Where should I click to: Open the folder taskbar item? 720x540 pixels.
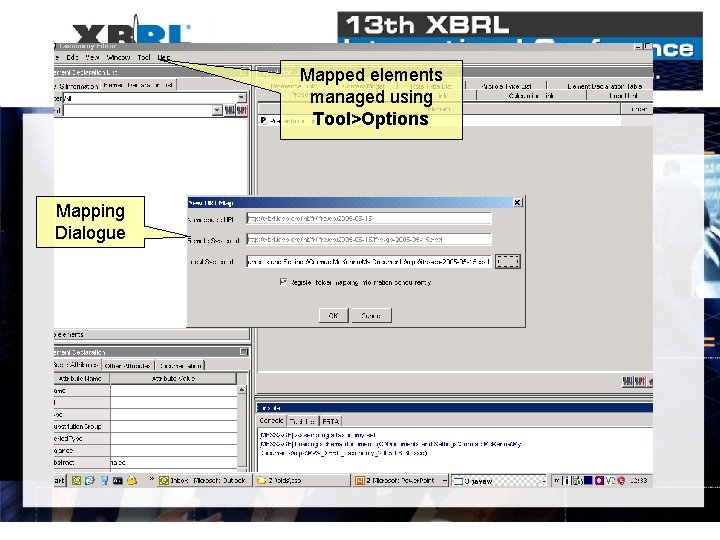point(302,480)
